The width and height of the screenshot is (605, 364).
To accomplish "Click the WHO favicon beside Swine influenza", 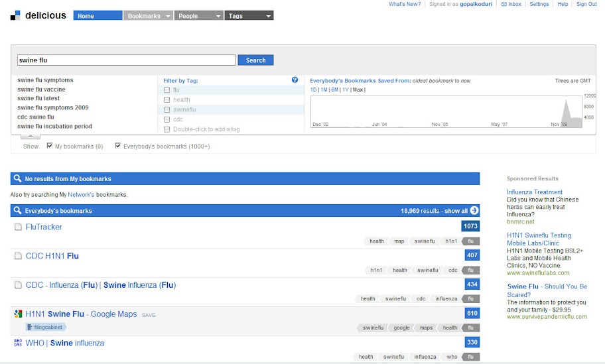I will pyautogui.click(x=18, y=342).
